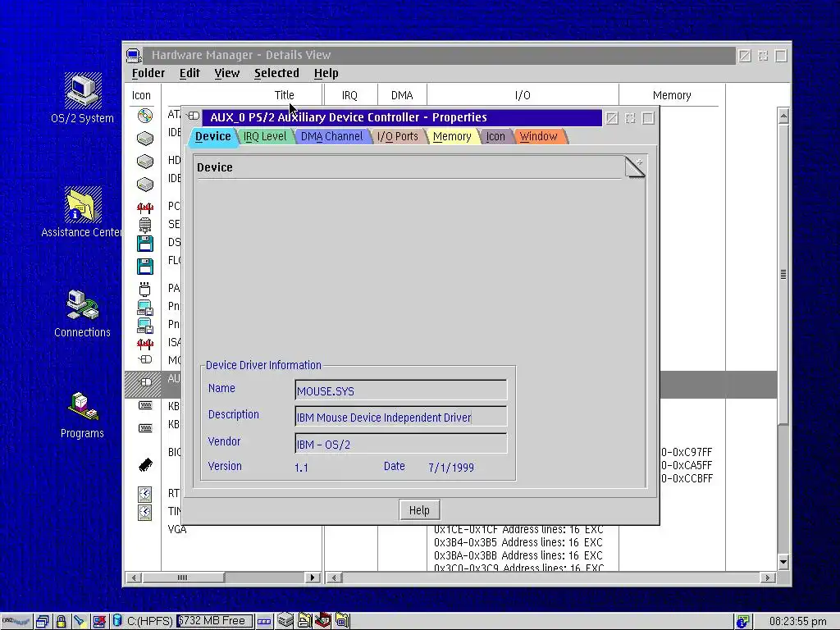
Task: Switch to the Icon tab
Action: coord(495,137)
